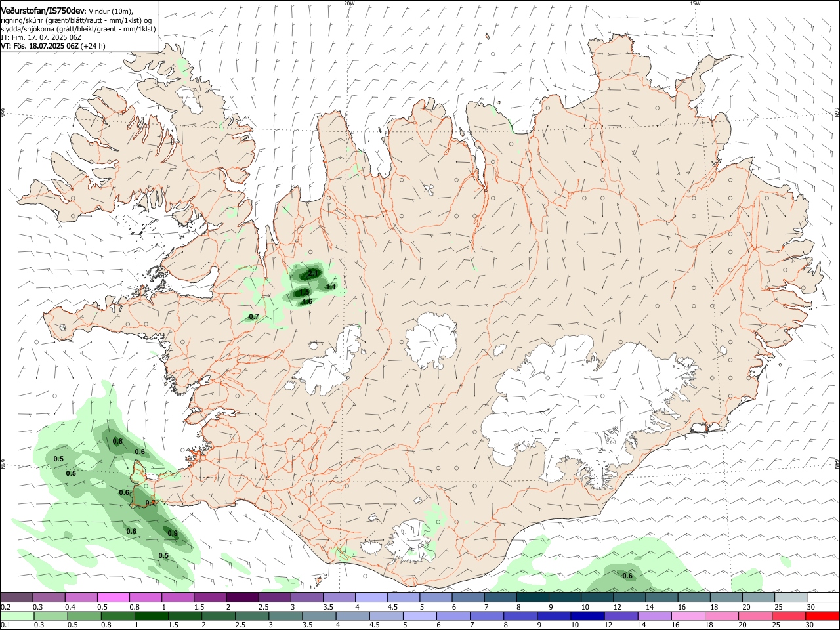The image size is (840, 630).
Task: Pick the pink-red 25–30 lower legend swatch
Action: (789, 616)
